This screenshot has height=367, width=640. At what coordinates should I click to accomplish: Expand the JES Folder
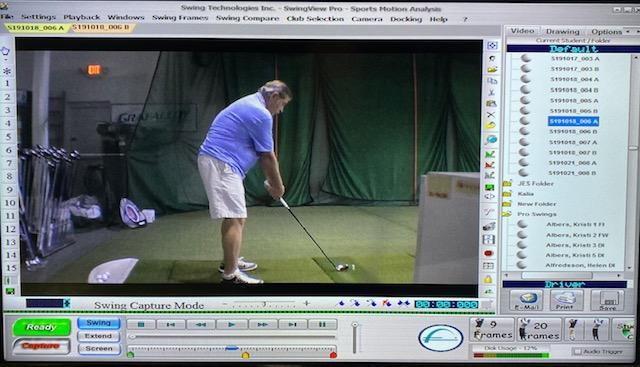508,184
